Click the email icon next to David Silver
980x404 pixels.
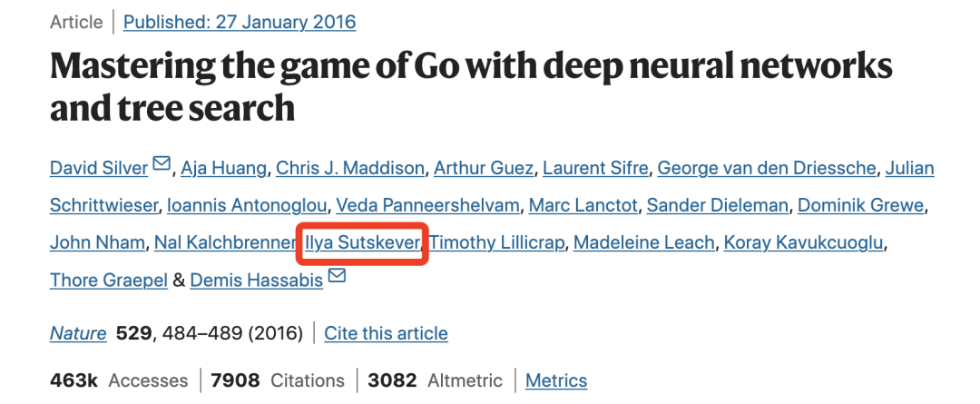pos(162,164)
